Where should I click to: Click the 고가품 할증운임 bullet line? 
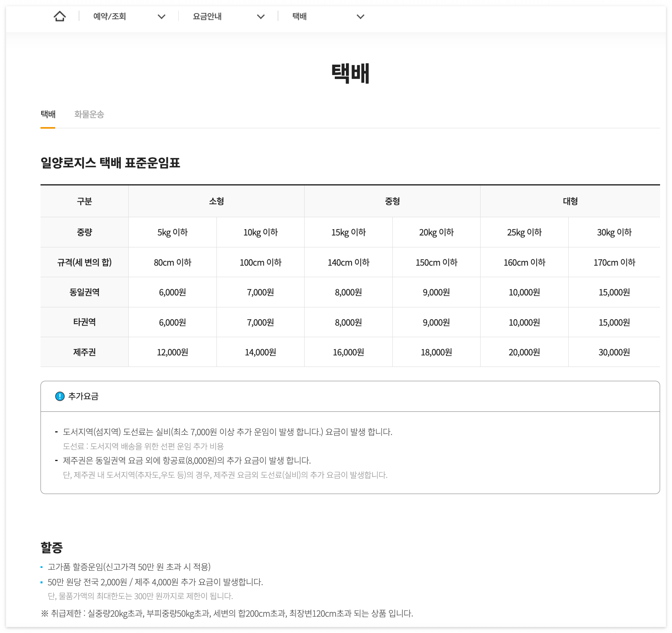(129, 567)
